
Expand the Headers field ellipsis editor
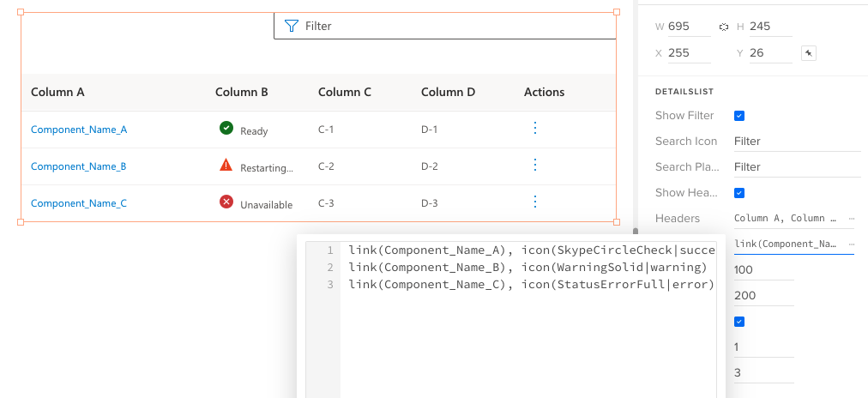pyautogui.click(x=851, y=219)
